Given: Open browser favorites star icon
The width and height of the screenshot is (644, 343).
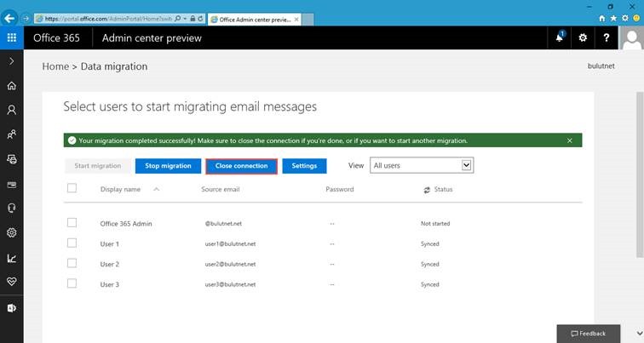Looking at the screenshot, I should (613, 19).
